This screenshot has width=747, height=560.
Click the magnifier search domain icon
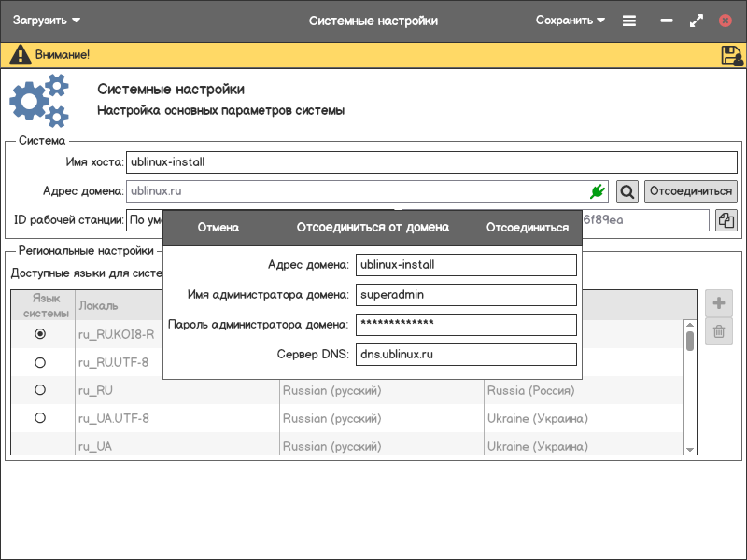click(x=627, y=191)
